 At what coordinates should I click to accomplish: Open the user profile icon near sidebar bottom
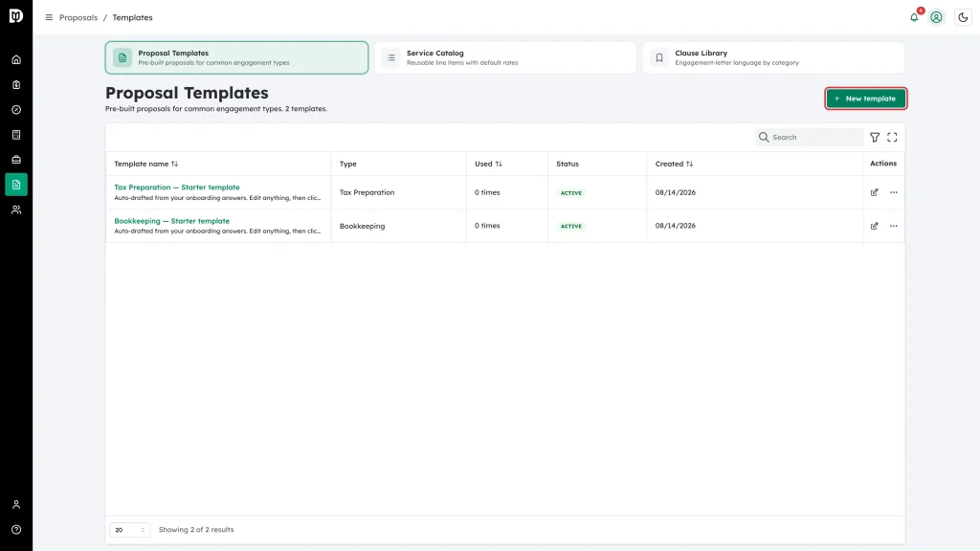click(x=16, y=505)
